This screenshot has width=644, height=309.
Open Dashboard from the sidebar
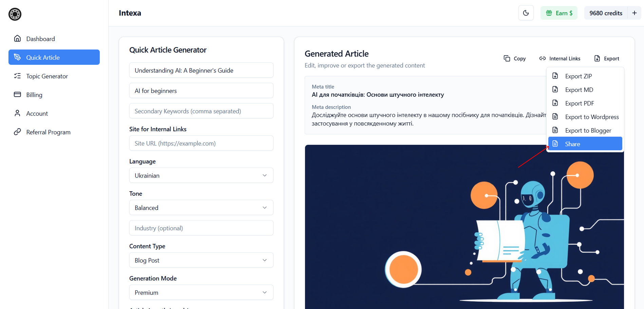pyautogui.click(x=40, y=39)
